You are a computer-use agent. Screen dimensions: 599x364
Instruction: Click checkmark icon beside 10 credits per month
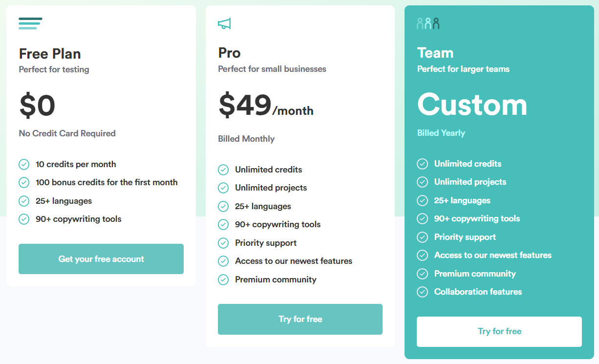coord(24,164)
